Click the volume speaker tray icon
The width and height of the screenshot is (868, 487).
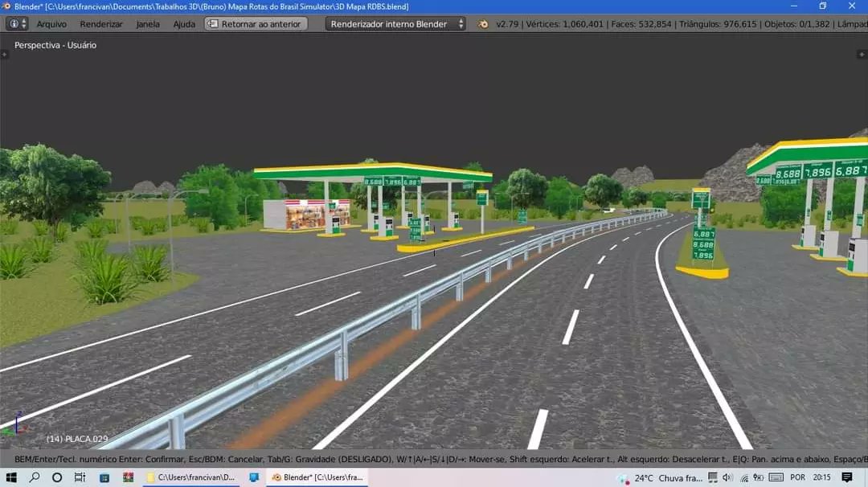point(727,477)
